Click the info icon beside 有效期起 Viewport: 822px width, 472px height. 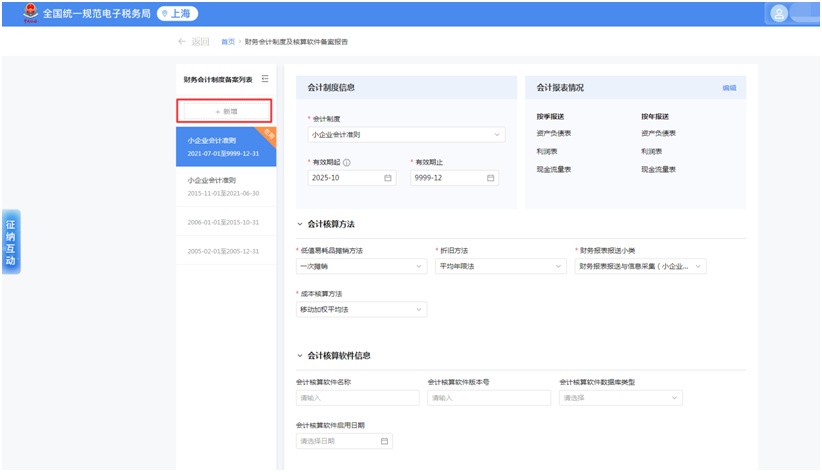(x=347, y=161)
